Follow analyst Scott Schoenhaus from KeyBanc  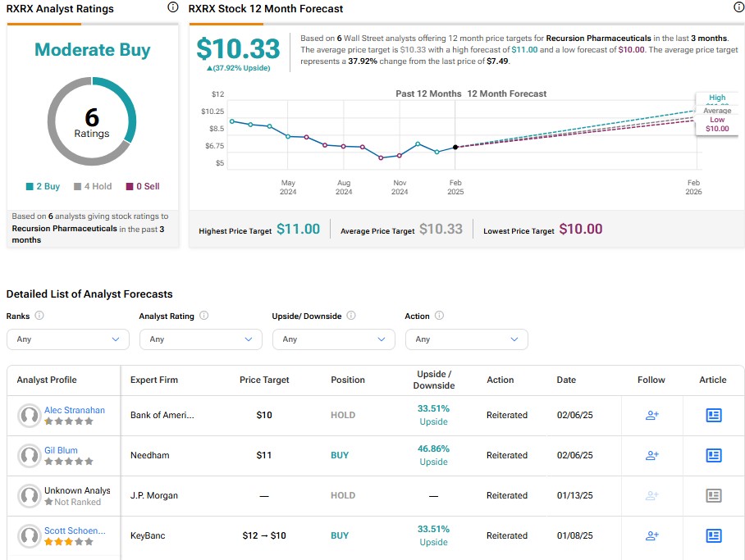pos(651,535)
